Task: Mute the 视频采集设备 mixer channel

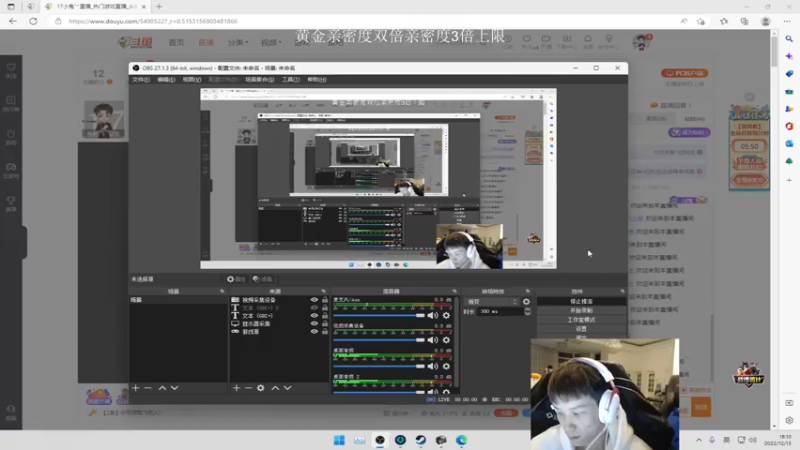Action: click(433, 340)
